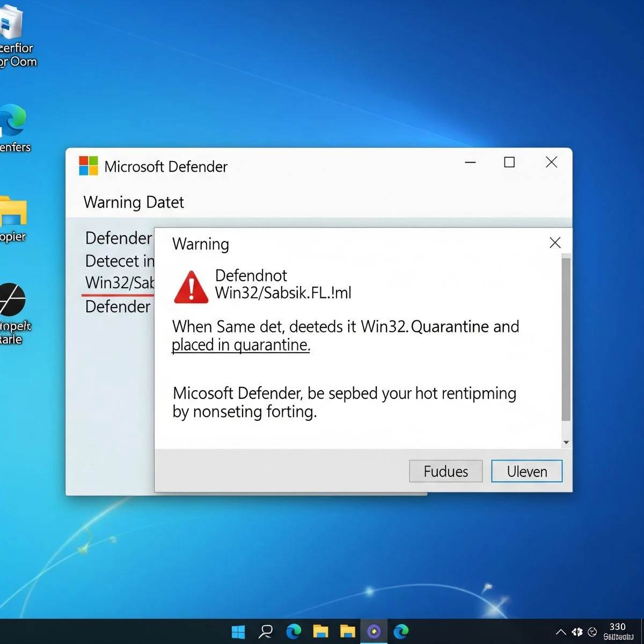
Task: Close the Microsoft Defender window
Action: point(551,162)
